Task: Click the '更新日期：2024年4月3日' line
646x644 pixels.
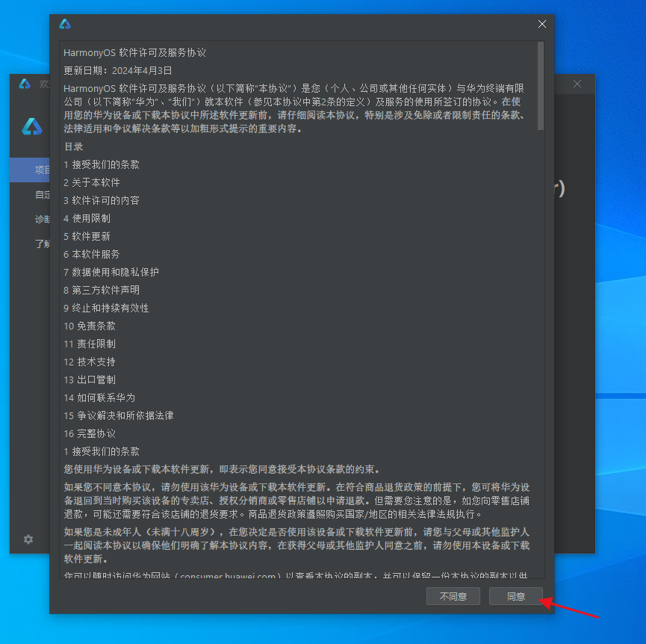Action: click(118, 71)
